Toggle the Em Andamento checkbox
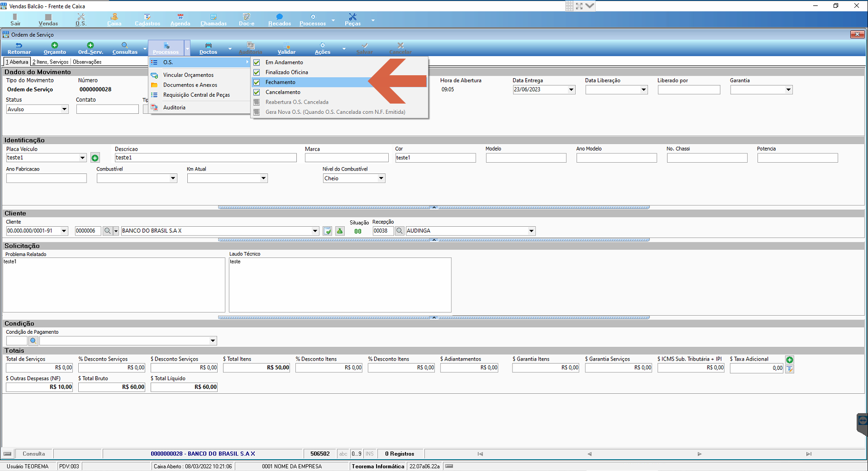 pos(257,63)
